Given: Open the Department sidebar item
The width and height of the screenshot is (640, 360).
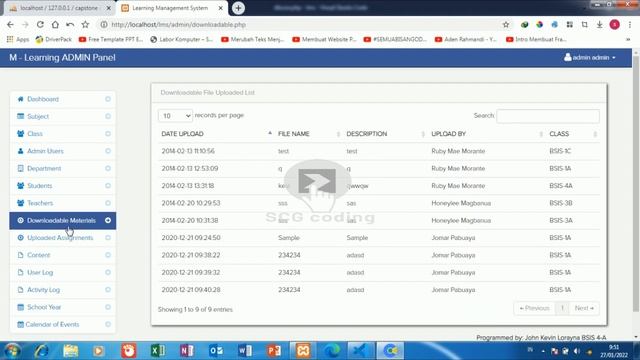Looking at the screenshot, I should point(62,169).
